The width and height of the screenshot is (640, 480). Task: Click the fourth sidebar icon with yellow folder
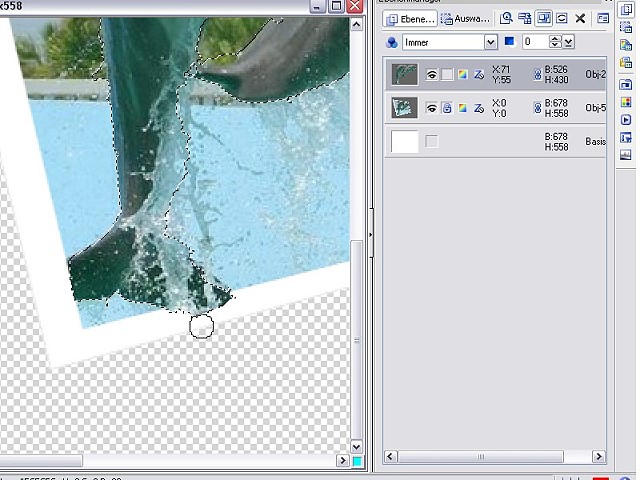pyautogui.click(x=625, y=62)
